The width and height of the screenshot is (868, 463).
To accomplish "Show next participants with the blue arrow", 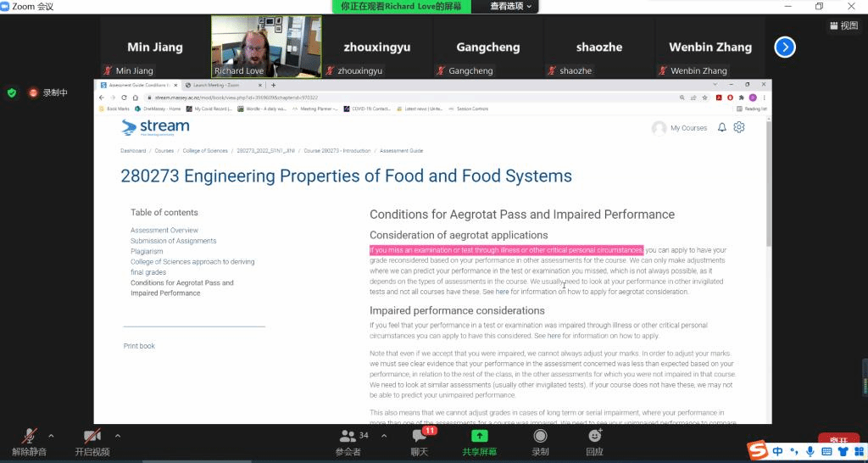I will [785, 47].
